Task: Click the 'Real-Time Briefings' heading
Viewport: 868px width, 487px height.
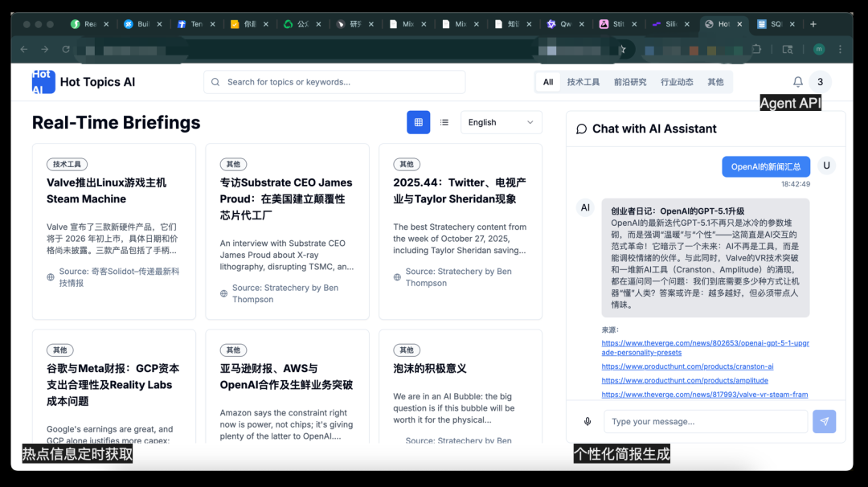Action: pos(117,122)
